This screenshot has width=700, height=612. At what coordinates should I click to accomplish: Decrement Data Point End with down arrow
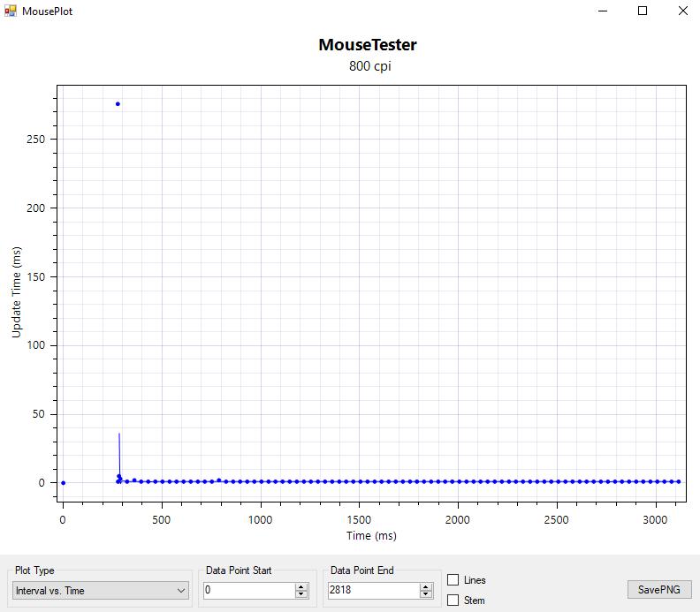(427, 594)
